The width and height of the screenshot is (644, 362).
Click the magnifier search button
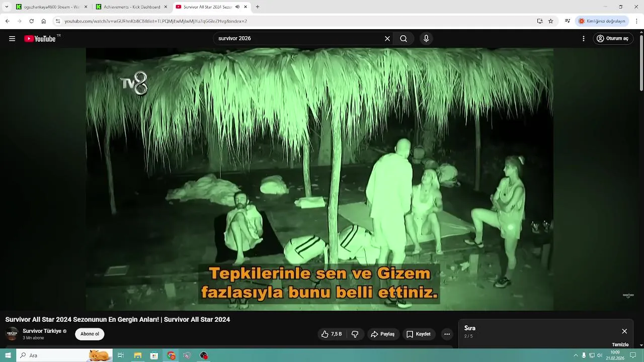404,39
